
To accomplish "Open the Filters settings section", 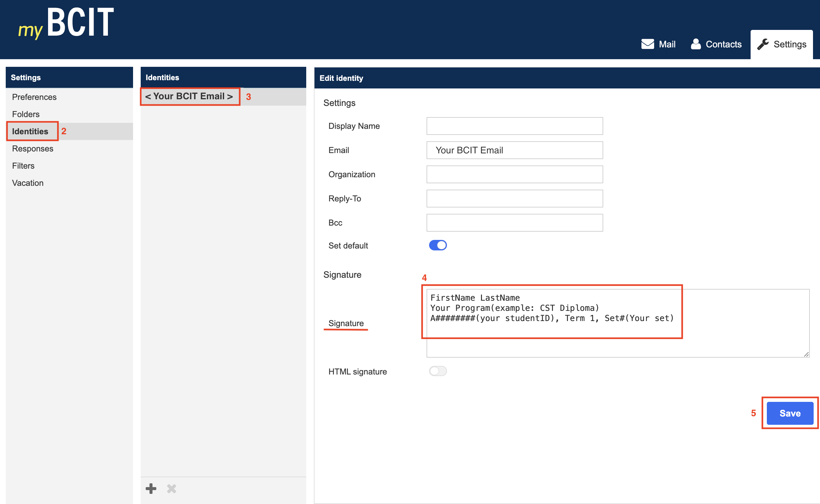I will tap(23, 166).
